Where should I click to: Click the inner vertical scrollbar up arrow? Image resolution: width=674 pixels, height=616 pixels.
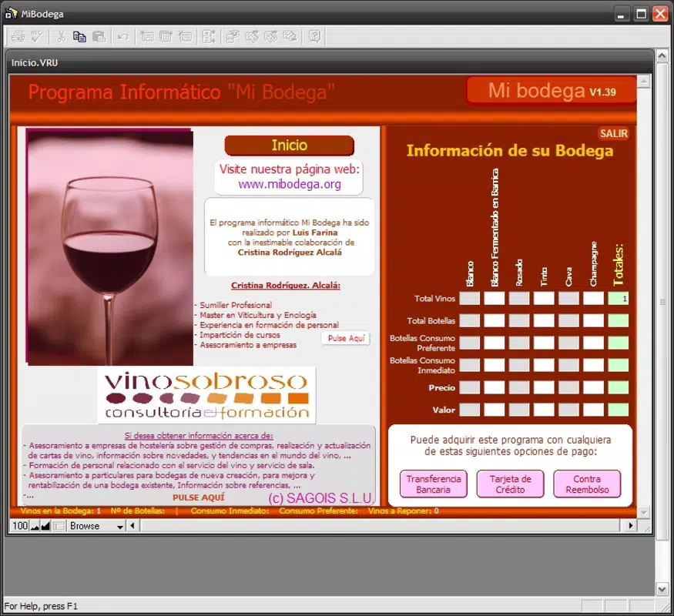click(x=643, y=81)
